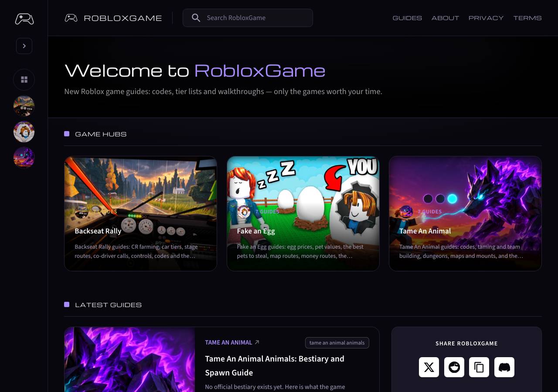Select the Tame An Animal avatar in sidebar

pos(24,158)
